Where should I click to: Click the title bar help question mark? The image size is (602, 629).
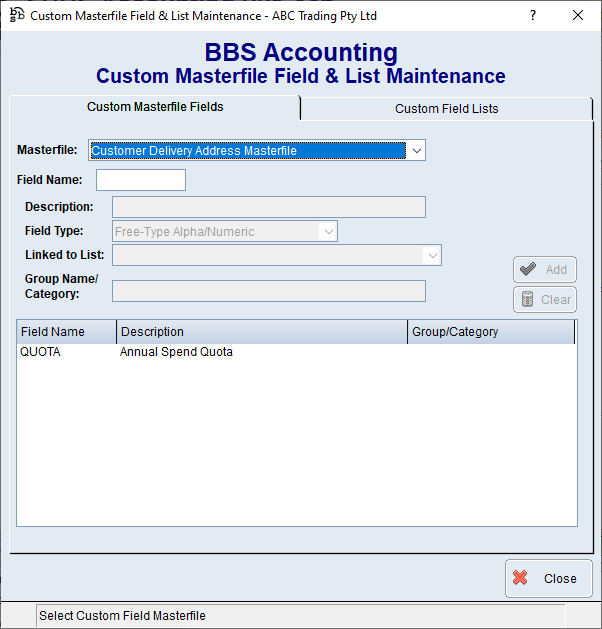point(532,15)
